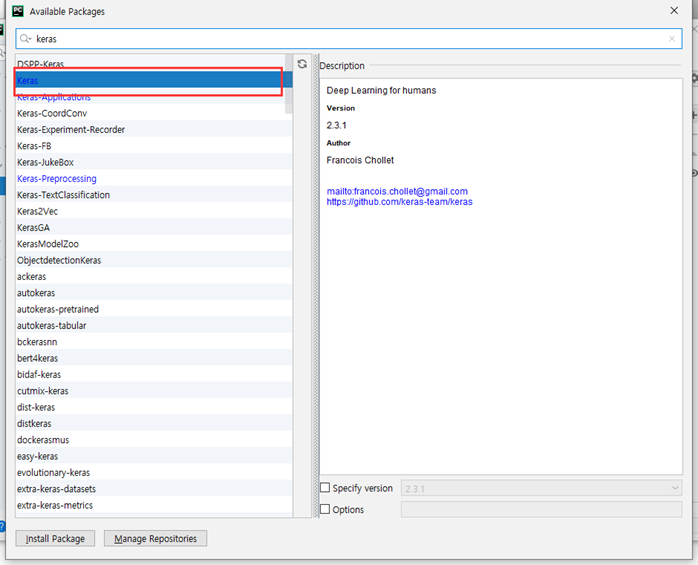
Task: Select the cutmix-keras package
Action: [154, 391]
